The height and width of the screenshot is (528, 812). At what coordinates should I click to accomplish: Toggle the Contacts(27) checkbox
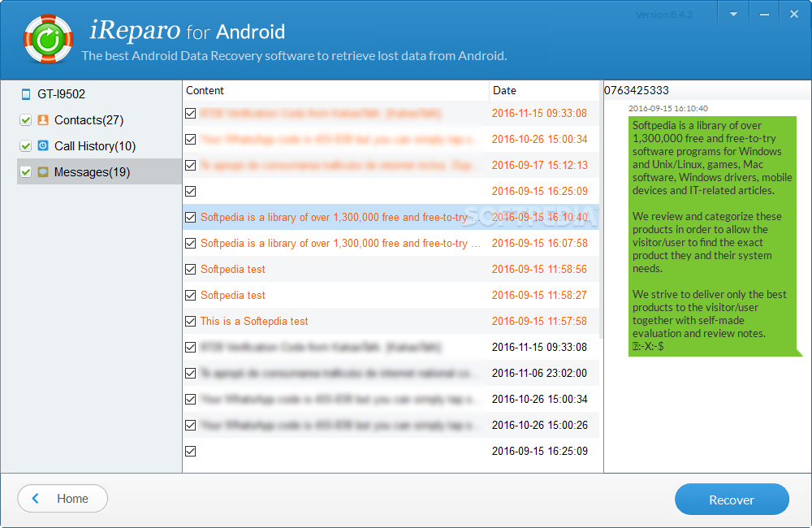25,120
